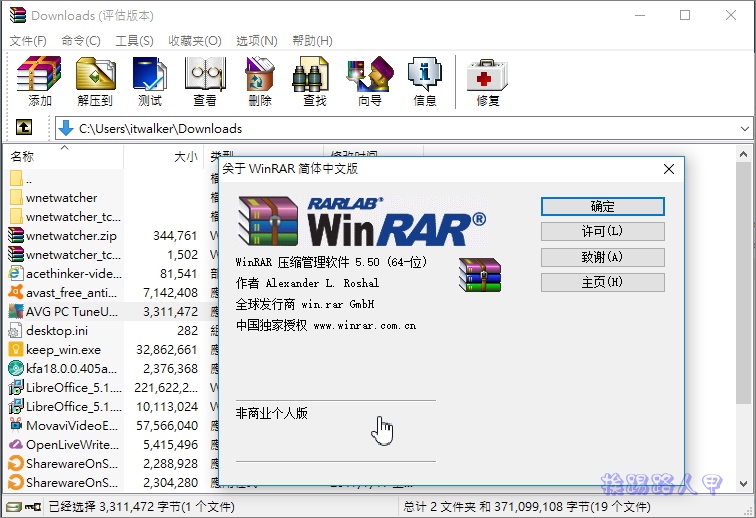This screenshot has height=518, width=756.
Task: Click the key icon in the status bar
Action: [33, 507]
